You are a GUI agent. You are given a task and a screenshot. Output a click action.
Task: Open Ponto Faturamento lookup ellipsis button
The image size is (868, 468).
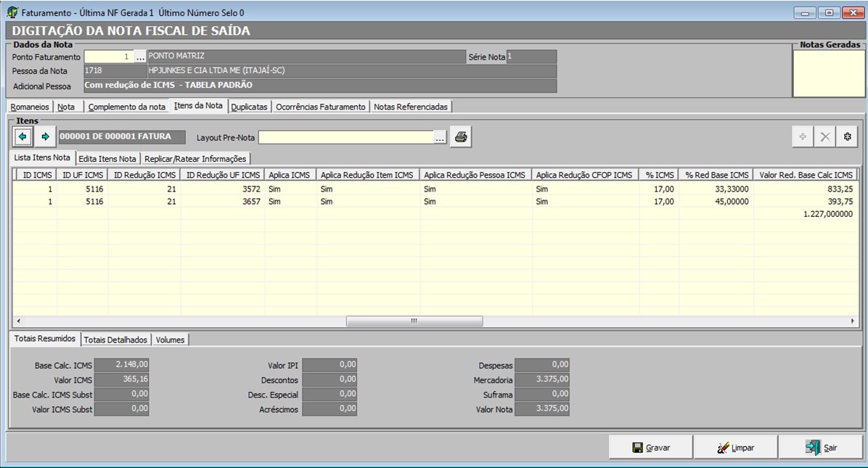click(141, 57)
